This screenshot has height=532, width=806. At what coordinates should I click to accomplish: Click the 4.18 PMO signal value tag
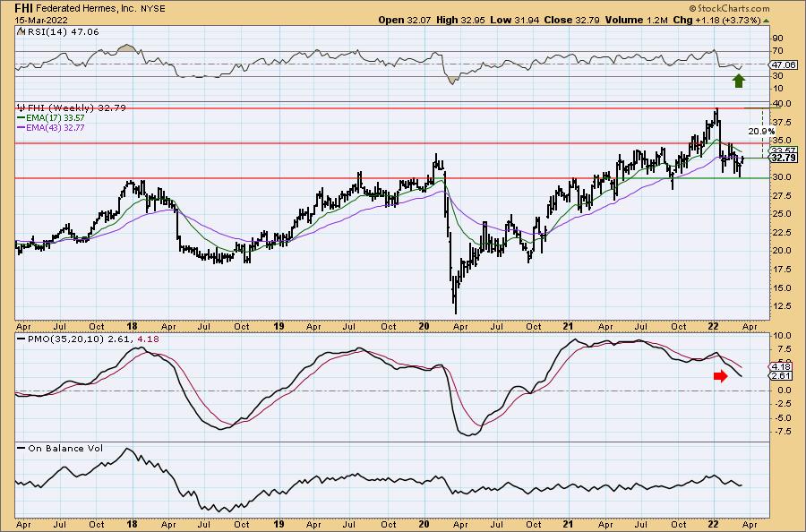(782, 367)
